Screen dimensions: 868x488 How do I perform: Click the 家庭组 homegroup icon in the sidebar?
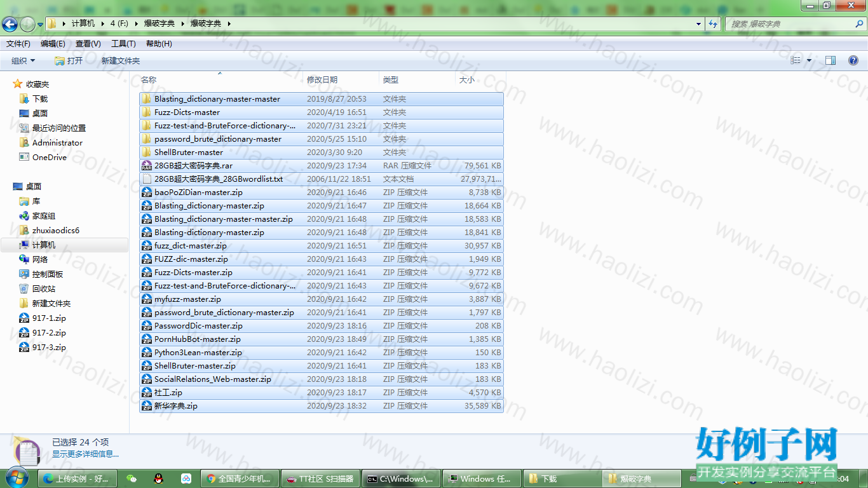(24, 216)
